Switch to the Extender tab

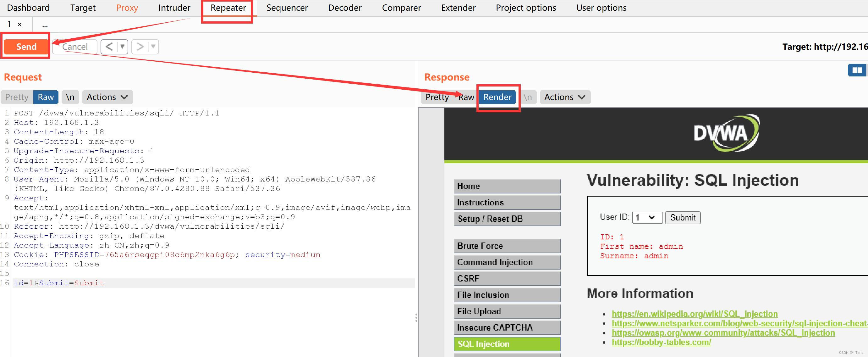(458, 8)
